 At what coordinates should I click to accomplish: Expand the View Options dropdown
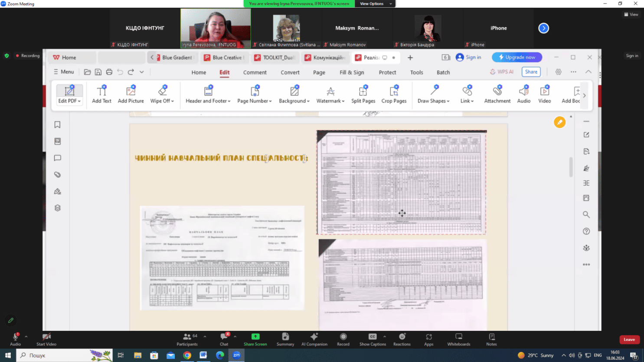(x=375, y=4)
